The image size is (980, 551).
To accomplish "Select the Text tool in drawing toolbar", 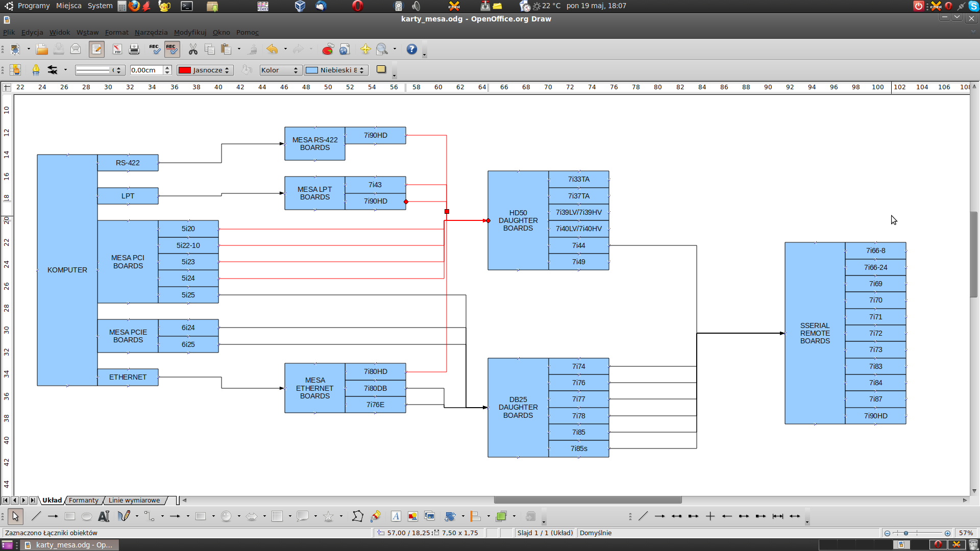I will [104, 516].
